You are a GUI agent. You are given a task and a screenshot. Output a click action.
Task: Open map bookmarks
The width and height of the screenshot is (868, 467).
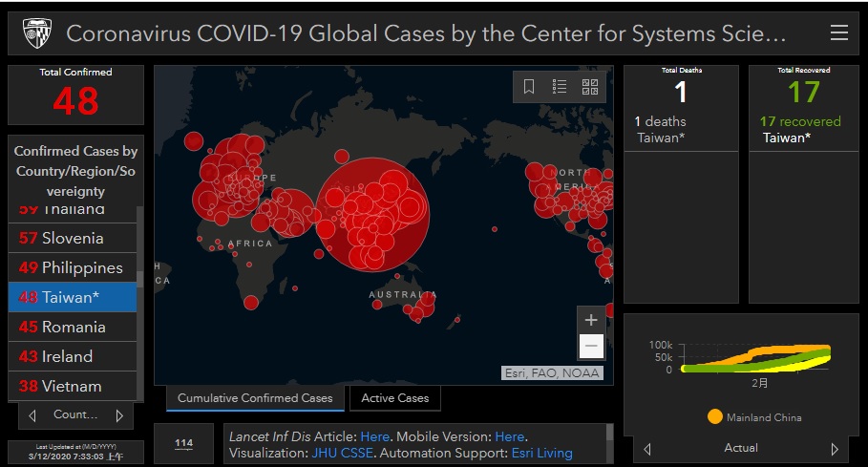(x=529, y=87)
